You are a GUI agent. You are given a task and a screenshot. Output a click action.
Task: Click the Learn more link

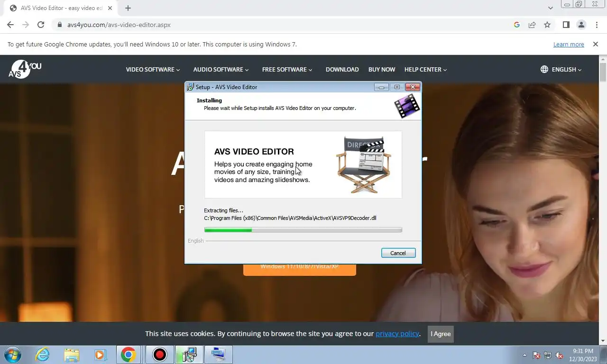[569, 44]
